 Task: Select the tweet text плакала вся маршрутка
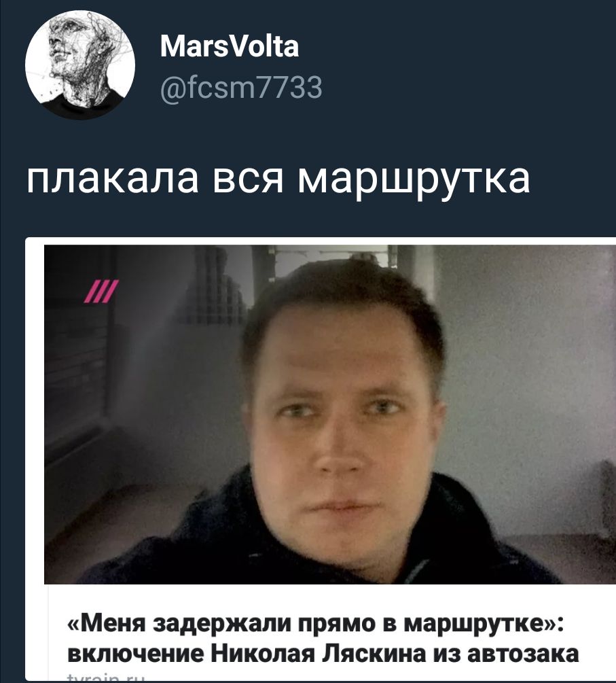[x=278, y=179]
